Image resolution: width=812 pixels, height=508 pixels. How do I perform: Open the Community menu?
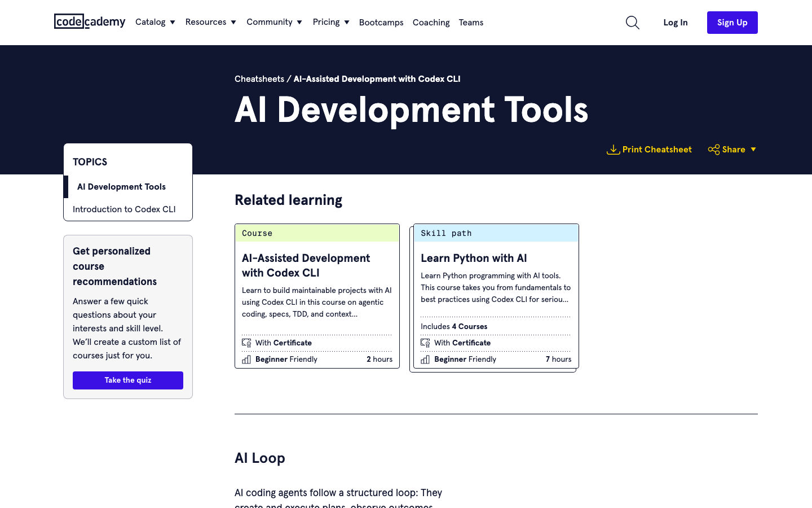pos(274,22)
